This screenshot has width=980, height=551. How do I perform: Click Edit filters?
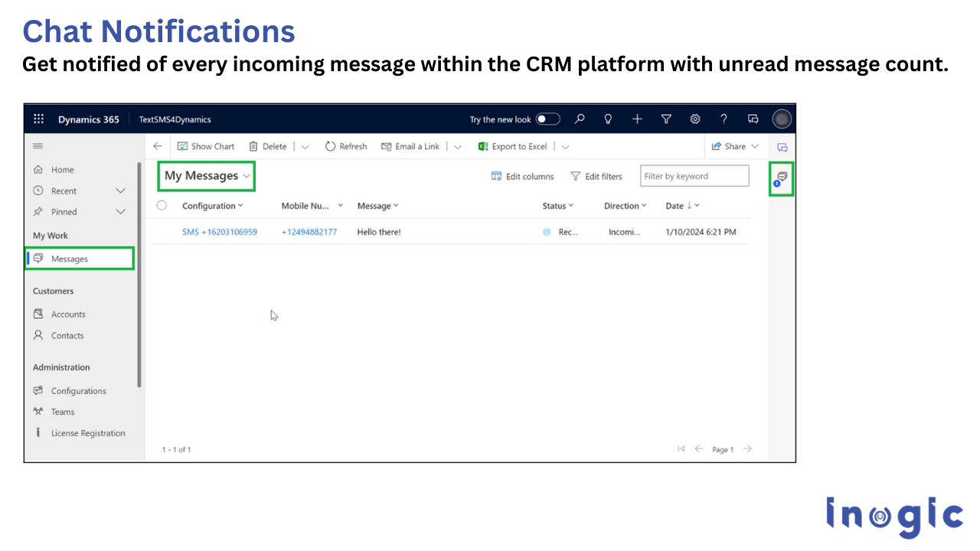[x=596, y=176]
